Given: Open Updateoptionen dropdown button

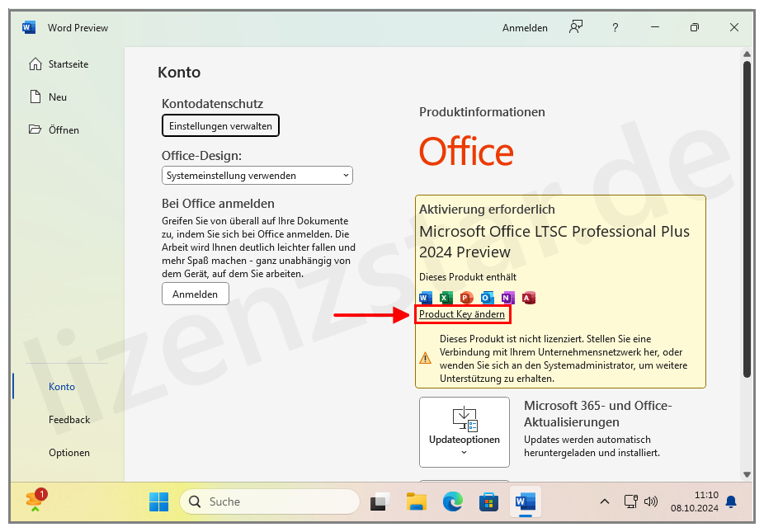Looking at the screenshot, I should click(x=465, y=432).
